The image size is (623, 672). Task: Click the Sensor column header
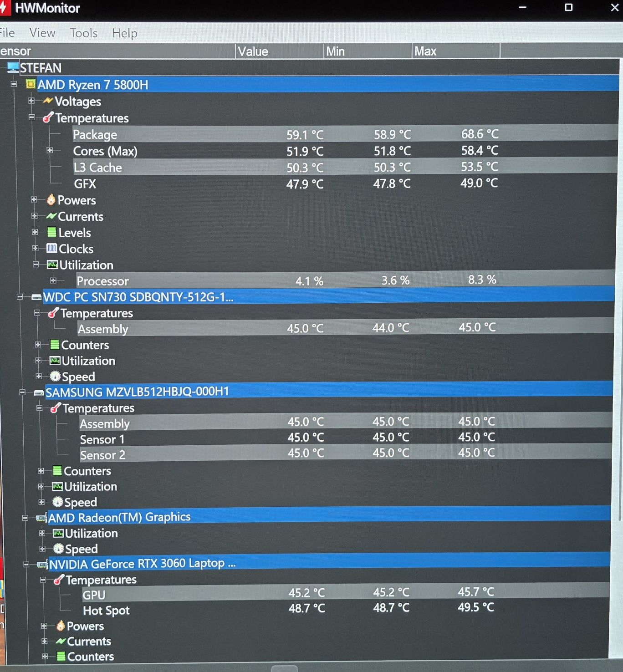pyautogui.click(x=117, y=51)
